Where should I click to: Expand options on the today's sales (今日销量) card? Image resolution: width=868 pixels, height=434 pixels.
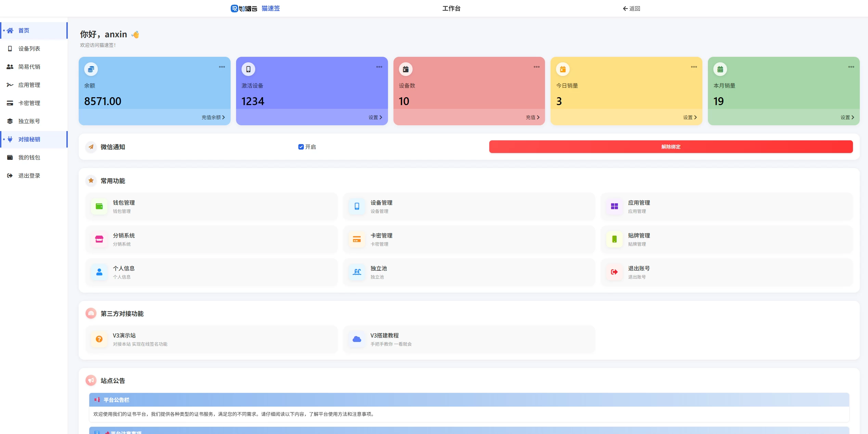pyautogui.click(x=694, y=67)
